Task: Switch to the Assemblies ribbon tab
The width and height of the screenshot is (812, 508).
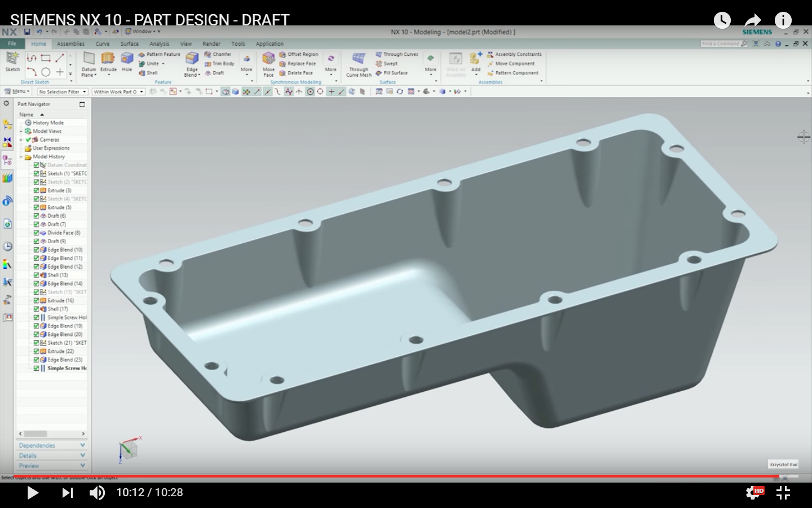Action: pos(70,43)
